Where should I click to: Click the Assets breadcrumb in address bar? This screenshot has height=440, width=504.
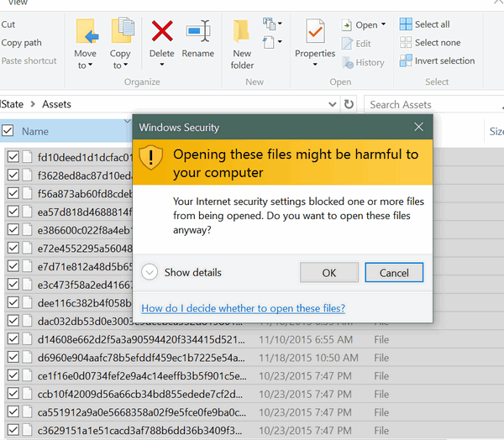tap(56, 104)
